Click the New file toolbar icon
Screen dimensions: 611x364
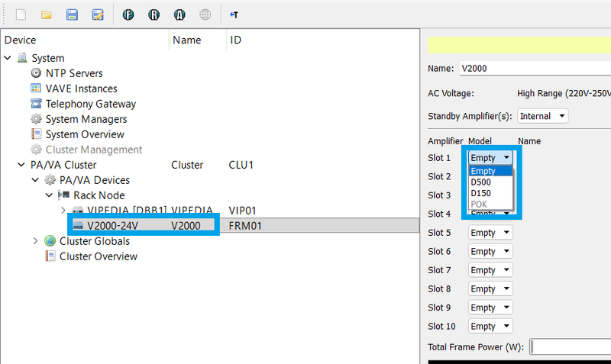(x=21, y=14)
